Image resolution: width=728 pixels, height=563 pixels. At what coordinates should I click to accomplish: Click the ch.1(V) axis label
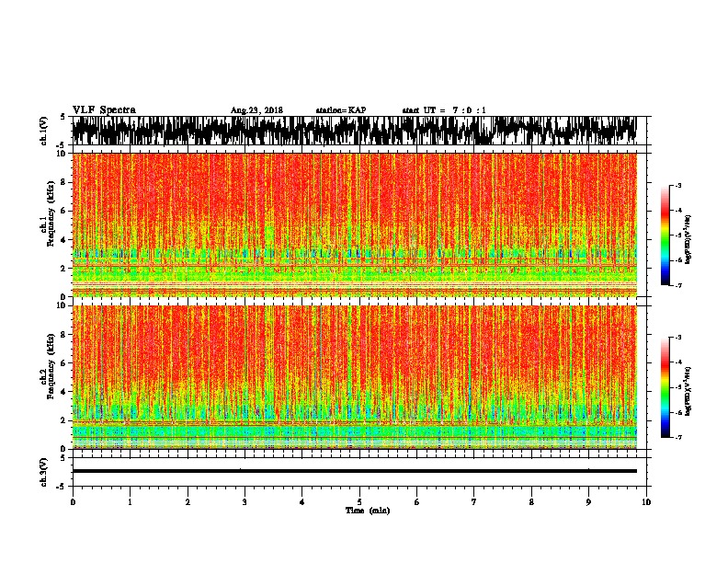coord(43,131)
